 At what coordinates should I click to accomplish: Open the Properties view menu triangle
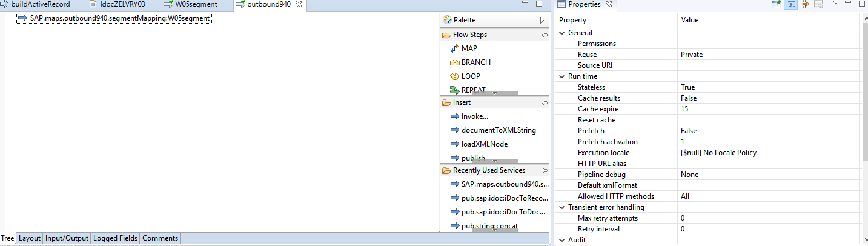point(835,3)
